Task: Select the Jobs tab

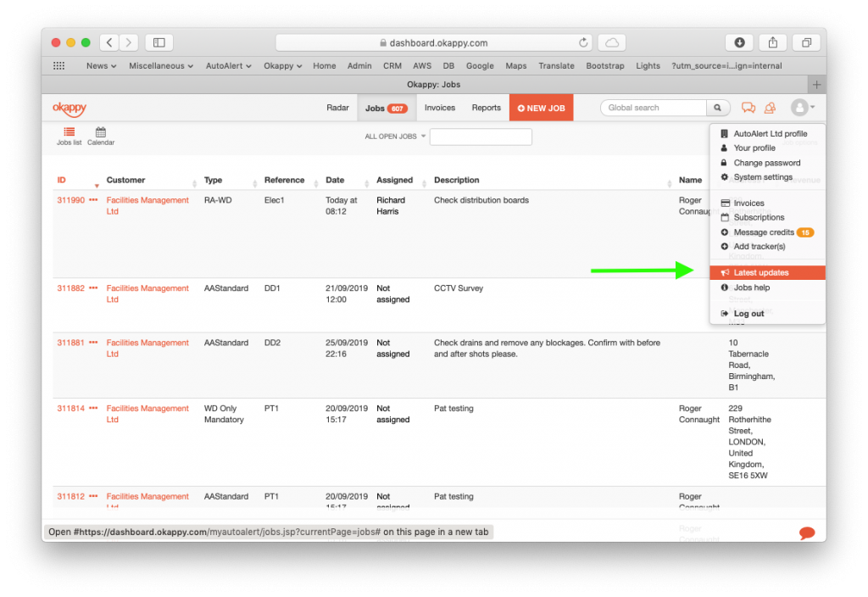Action: [x=386, y=108]
